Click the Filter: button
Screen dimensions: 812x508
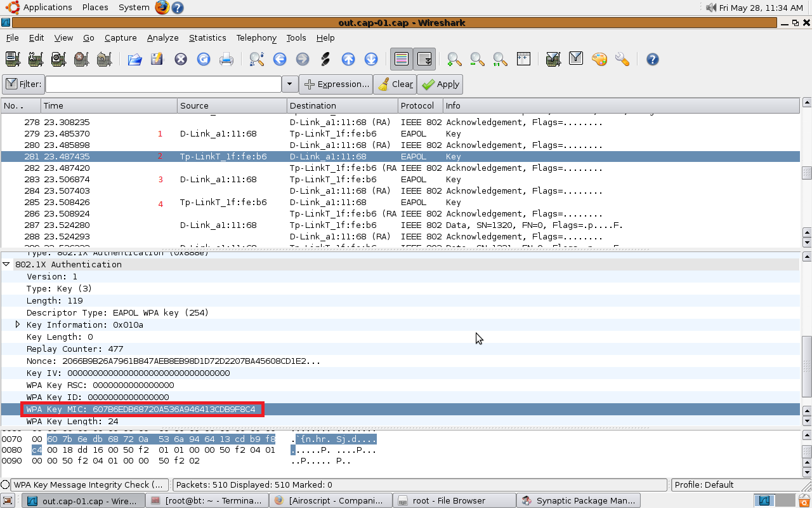point(23,84)
